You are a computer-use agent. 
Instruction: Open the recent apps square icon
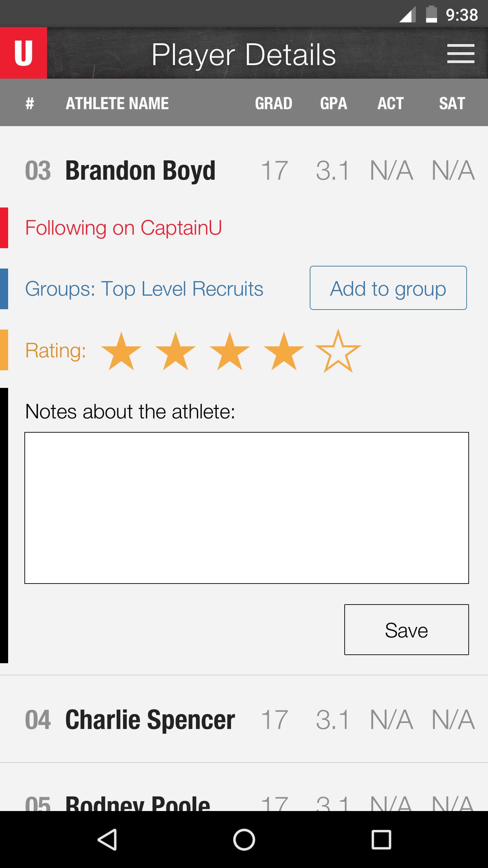click(381, 840)
